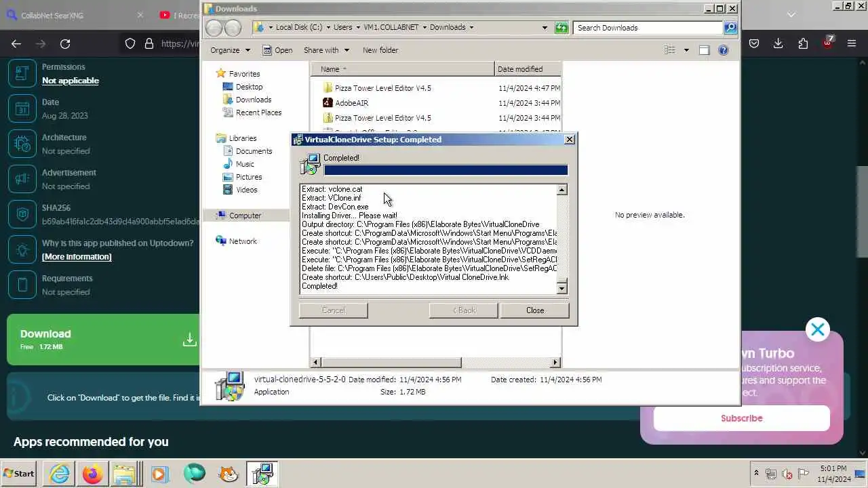
Task: Select AdobeAIR file in list
Action: tap(351, 103)
